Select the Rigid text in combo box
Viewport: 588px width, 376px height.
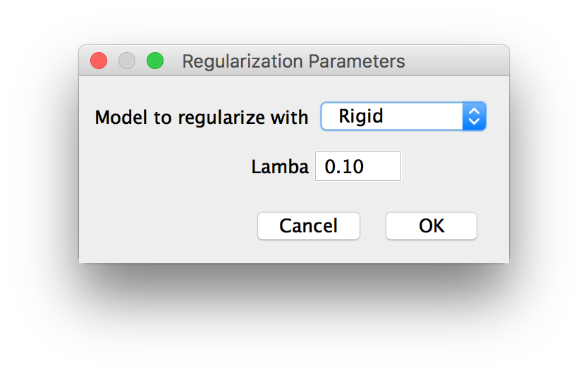(x=361, y=116)
